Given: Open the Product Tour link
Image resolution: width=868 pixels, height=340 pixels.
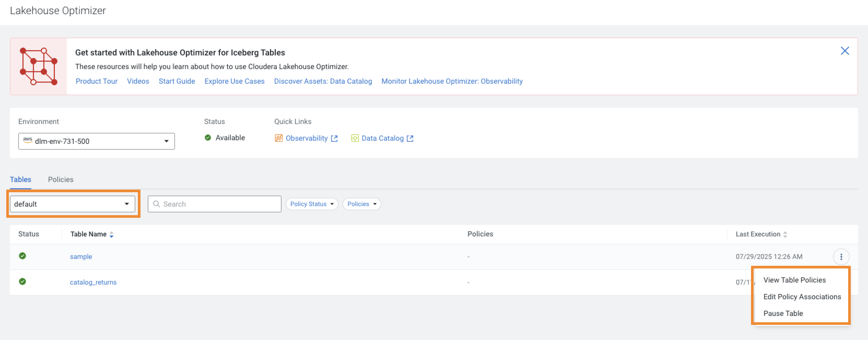Looking at the screenshot, I should (x=97, y=81).
